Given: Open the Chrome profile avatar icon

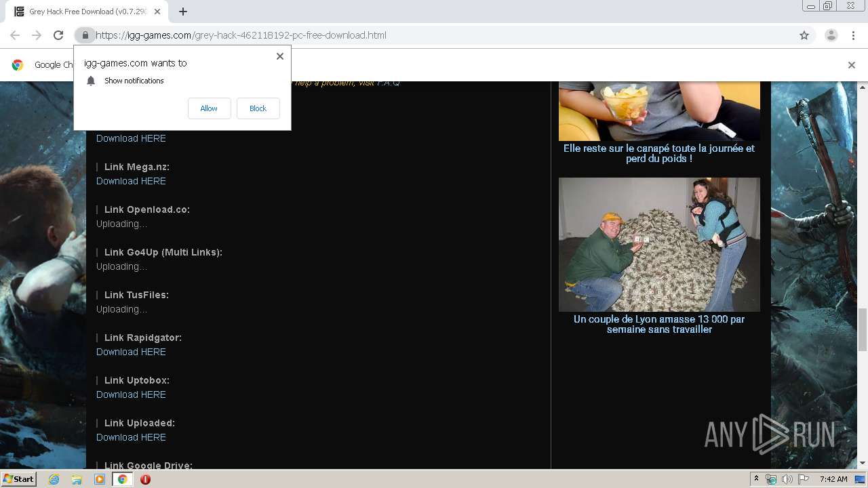Looking at the screenshot, I should click(x=831, y=35).
